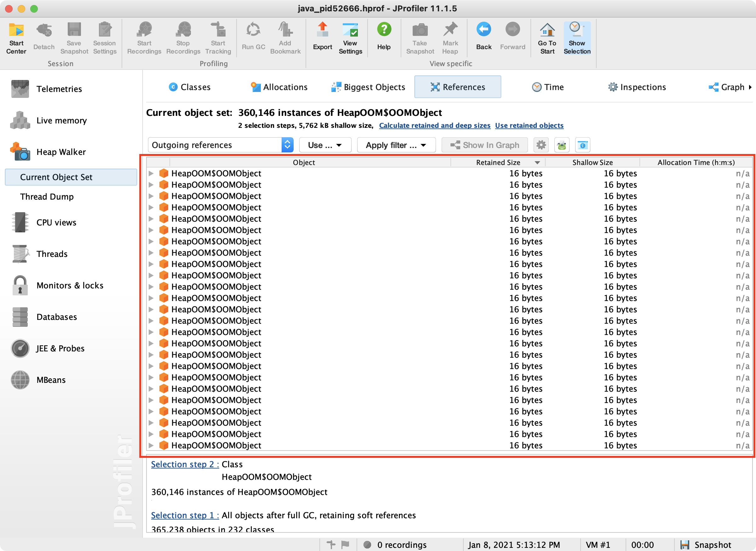Image resolution: width=756 pixels, height=551 pixels.
Task: Click Selection step 2 link
Action: click(x=185, y=464)
